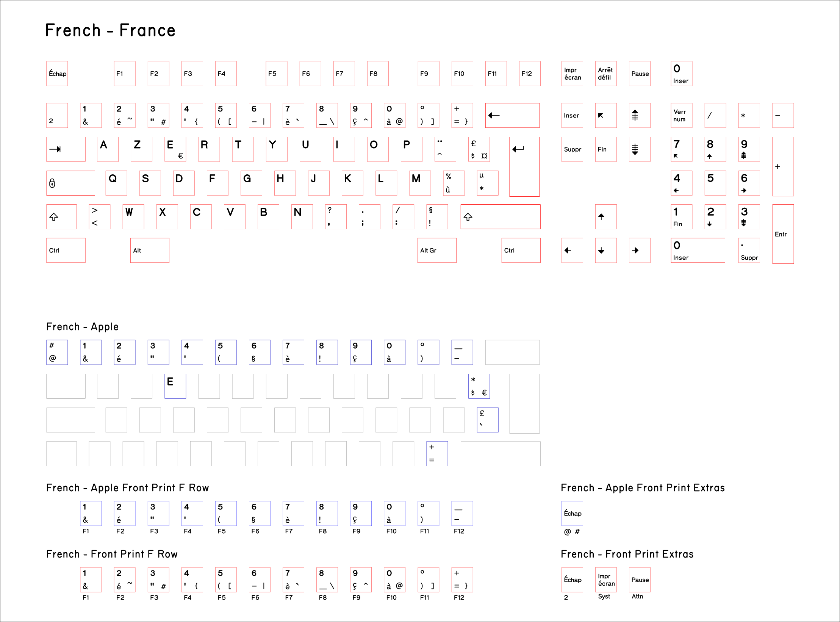Click the wide right Shift arrow key
The image size is (840, 622).
(501, 217)
